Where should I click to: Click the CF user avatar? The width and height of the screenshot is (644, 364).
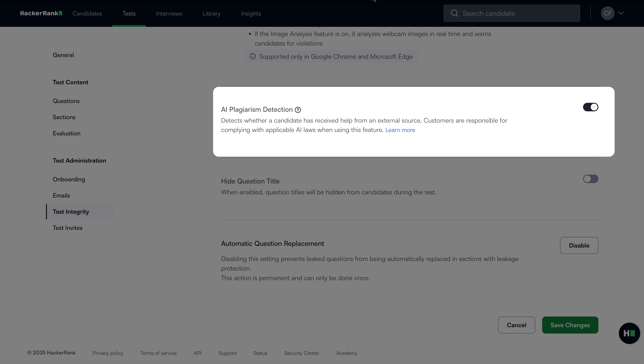click(x=608, y=13)
